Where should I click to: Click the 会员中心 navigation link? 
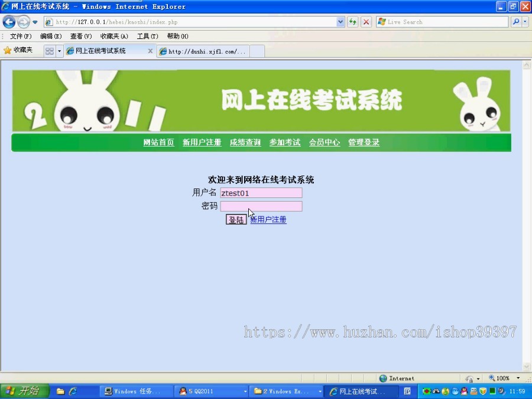coord(325,142)
